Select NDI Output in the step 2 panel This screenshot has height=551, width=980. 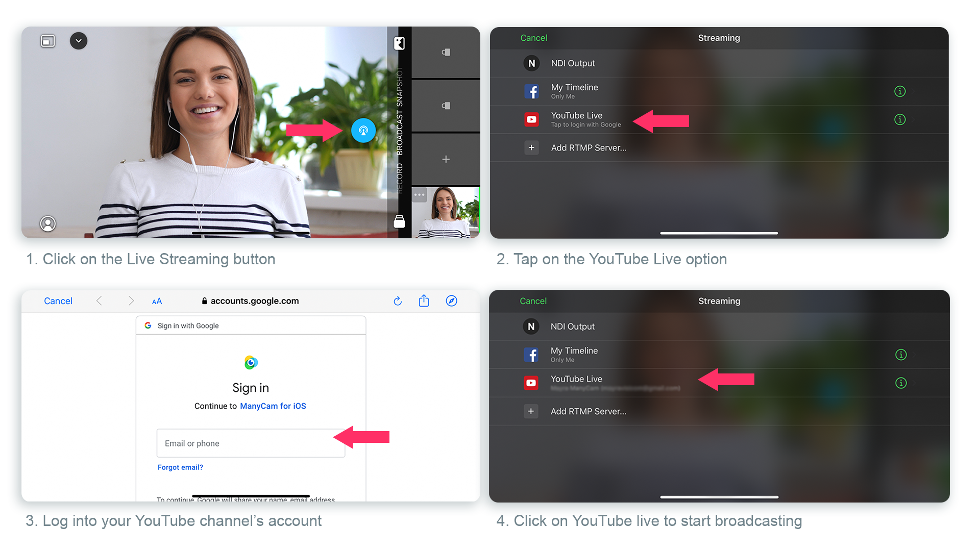719,63
